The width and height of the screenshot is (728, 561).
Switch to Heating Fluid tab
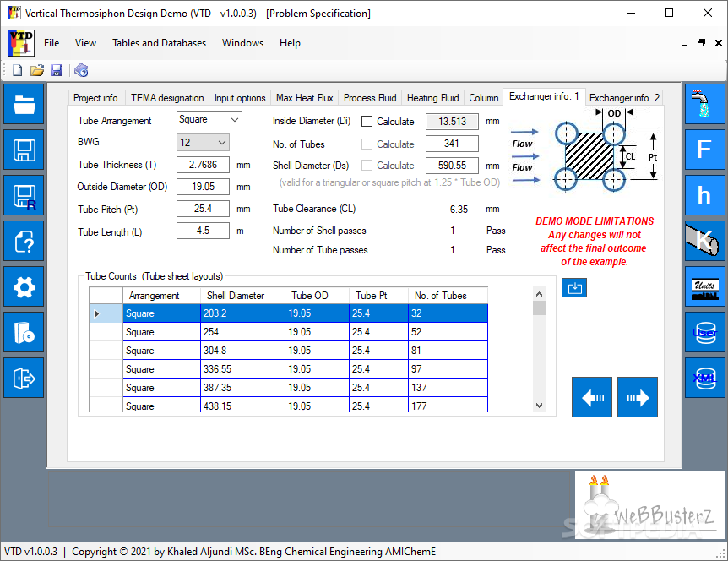pos(432,98)
